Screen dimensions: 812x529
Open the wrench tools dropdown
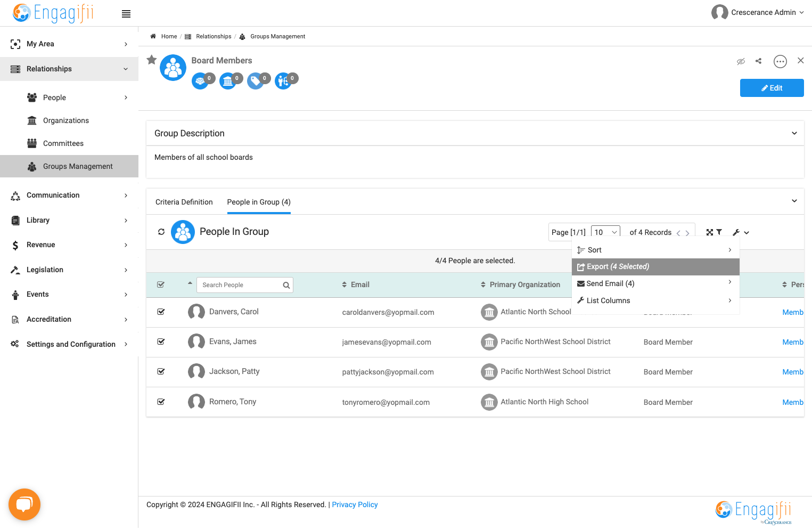pos(741,232)
